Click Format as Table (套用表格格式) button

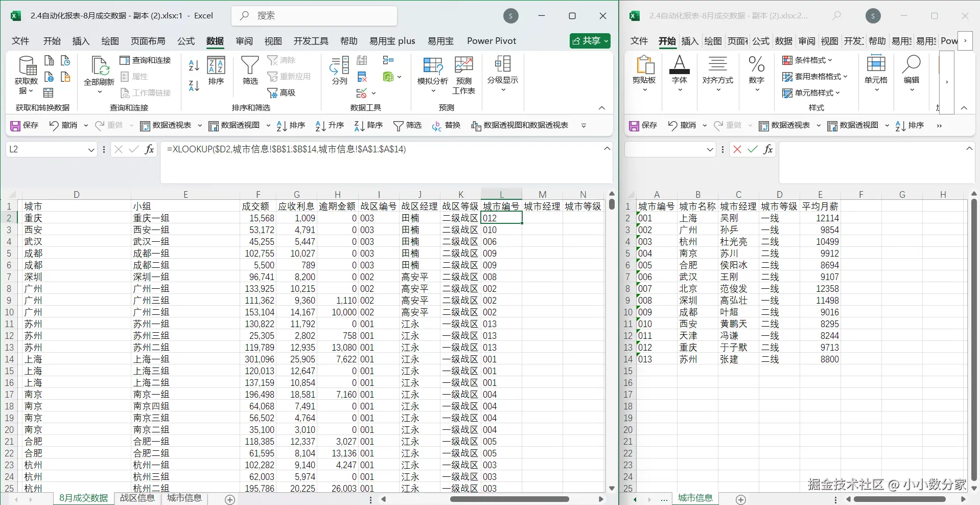pyautogui.click(x=815, y=77)
